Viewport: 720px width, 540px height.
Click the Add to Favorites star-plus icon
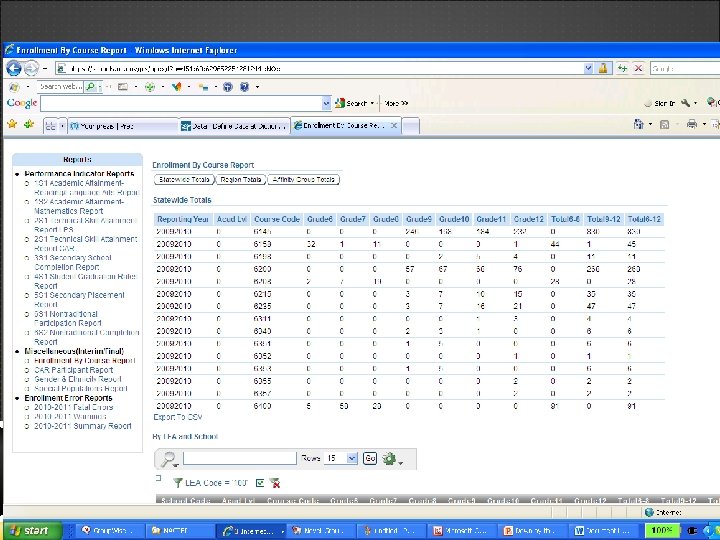point(29,124)
